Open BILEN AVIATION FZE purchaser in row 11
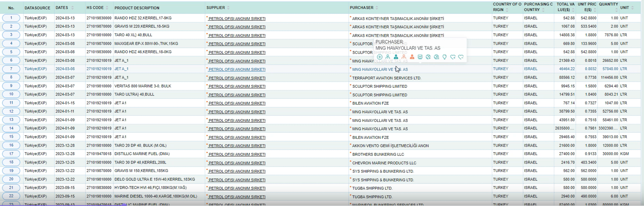This screenshot has width=644, height=206. click(370, 103)
